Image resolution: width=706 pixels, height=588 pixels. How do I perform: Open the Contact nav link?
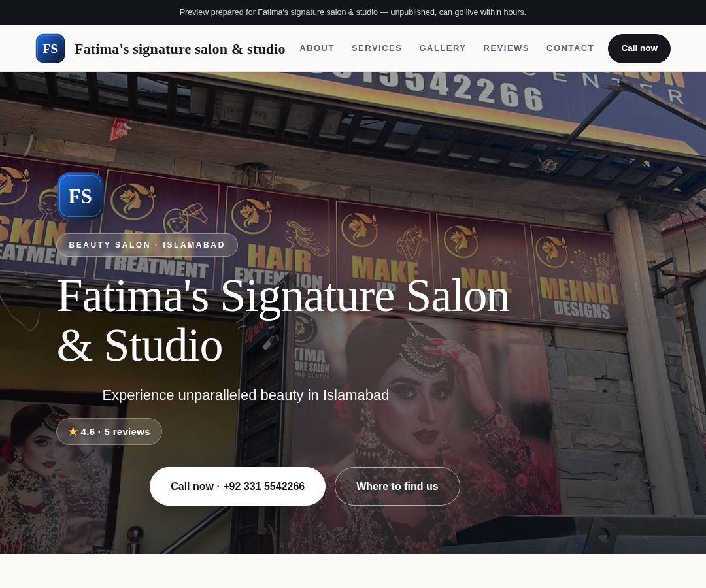pyautogui.click(x=570, y=48)
